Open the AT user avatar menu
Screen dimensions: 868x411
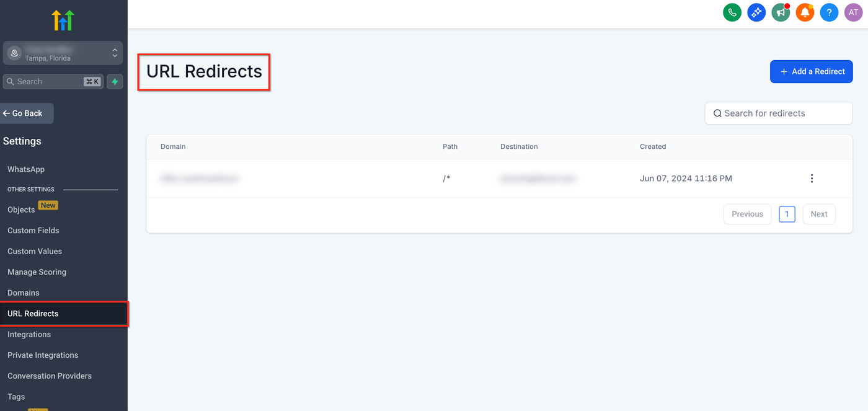coord(853,12)
